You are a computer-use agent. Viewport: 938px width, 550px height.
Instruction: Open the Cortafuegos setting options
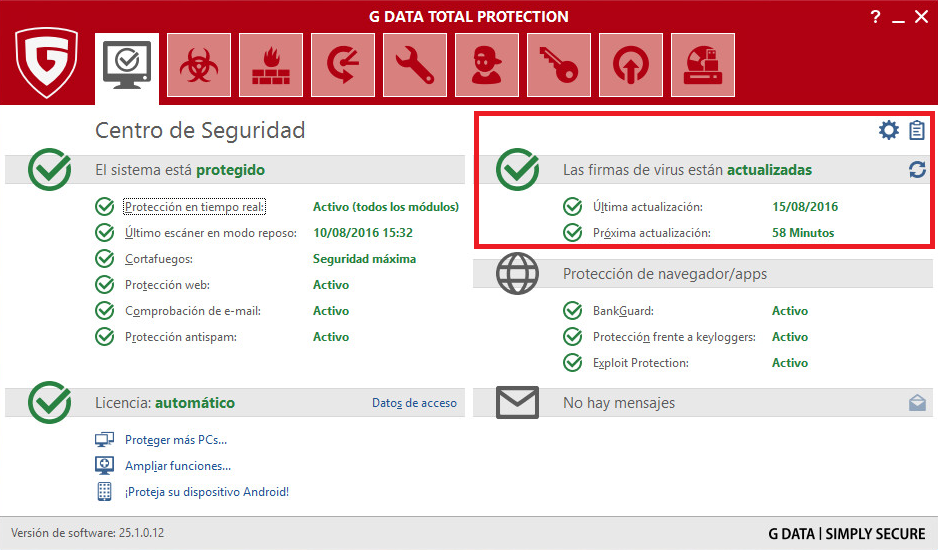159,259
